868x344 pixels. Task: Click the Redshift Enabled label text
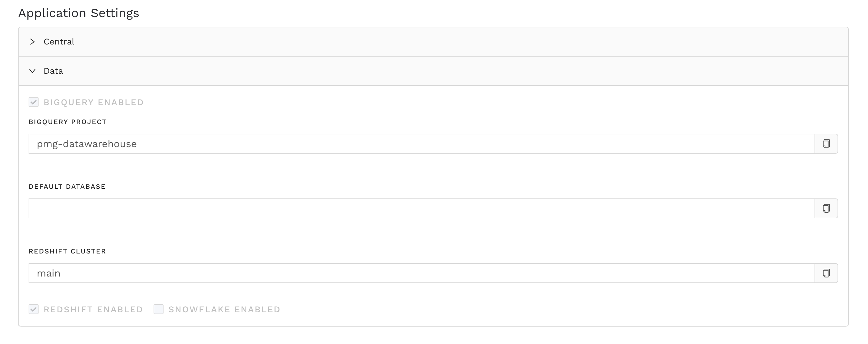pyautogui.click(x=93, y=309)
